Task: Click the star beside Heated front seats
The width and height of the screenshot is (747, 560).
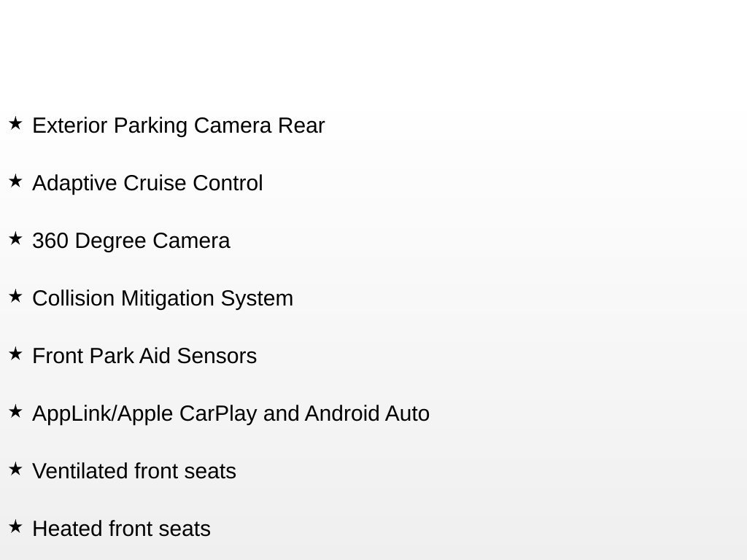Action: tap(15, 527)
